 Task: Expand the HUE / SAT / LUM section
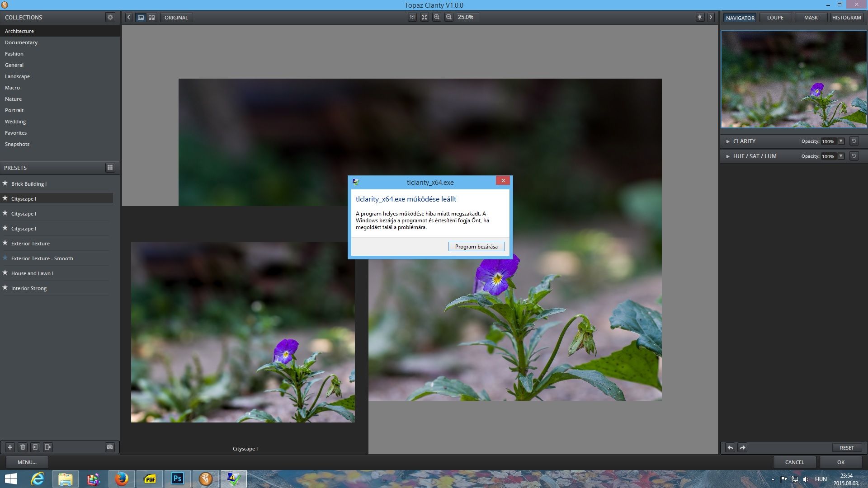pos(728,156)
